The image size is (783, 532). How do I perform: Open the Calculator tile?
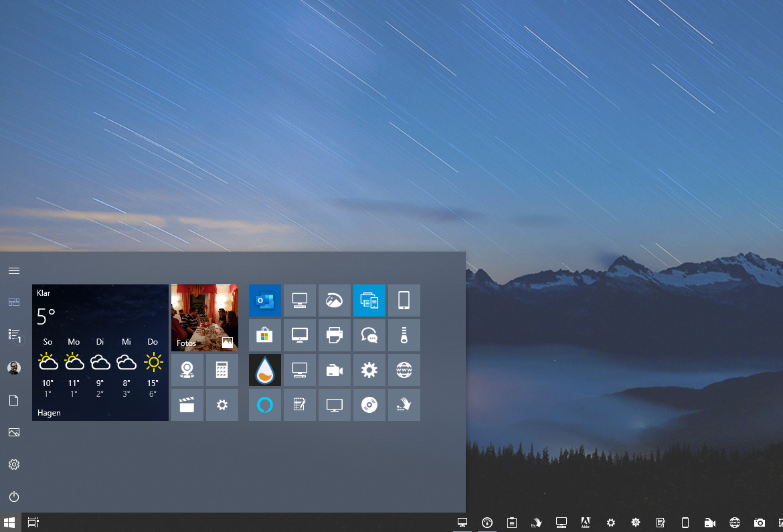pyautogui.click(x=222, y=370)
